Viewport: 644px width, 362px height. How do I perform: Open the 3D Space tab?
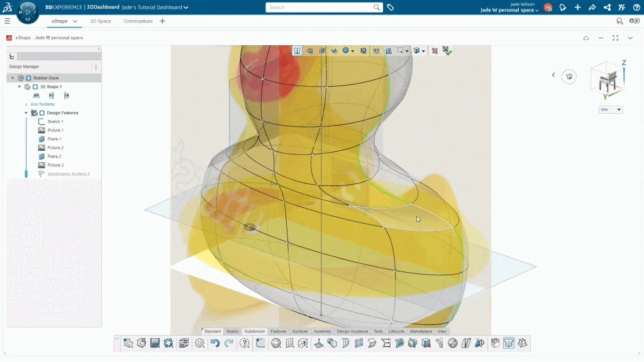tap(101, 21)
